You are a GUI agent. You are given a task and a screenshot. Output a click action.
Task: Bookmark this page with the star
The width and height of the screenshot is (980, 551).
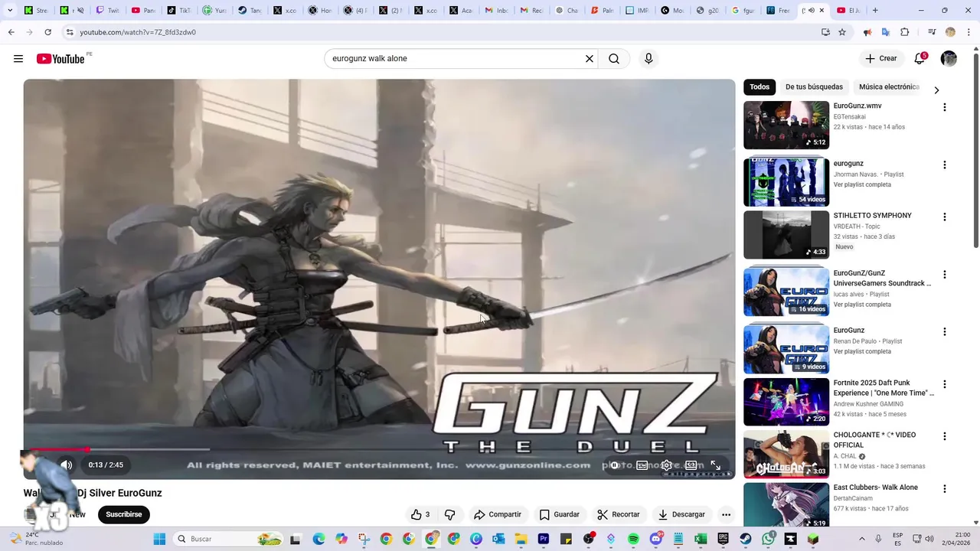(x=842, y=32)
